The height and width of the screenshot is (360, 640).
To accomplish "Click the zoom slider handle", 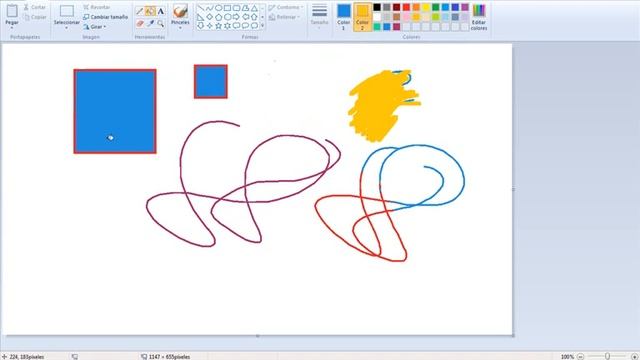I will (x=607, y=356).
